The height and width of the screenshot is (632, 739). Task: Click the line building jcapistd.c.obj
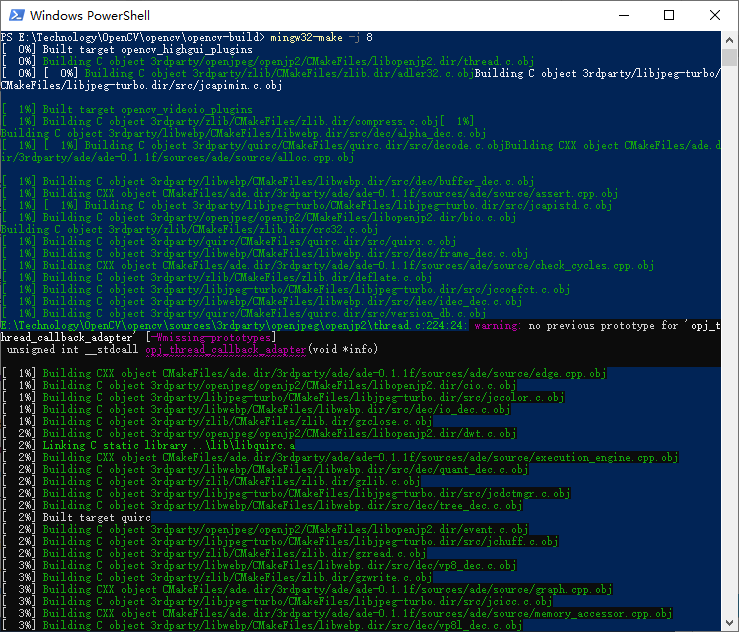coord(306,205)
